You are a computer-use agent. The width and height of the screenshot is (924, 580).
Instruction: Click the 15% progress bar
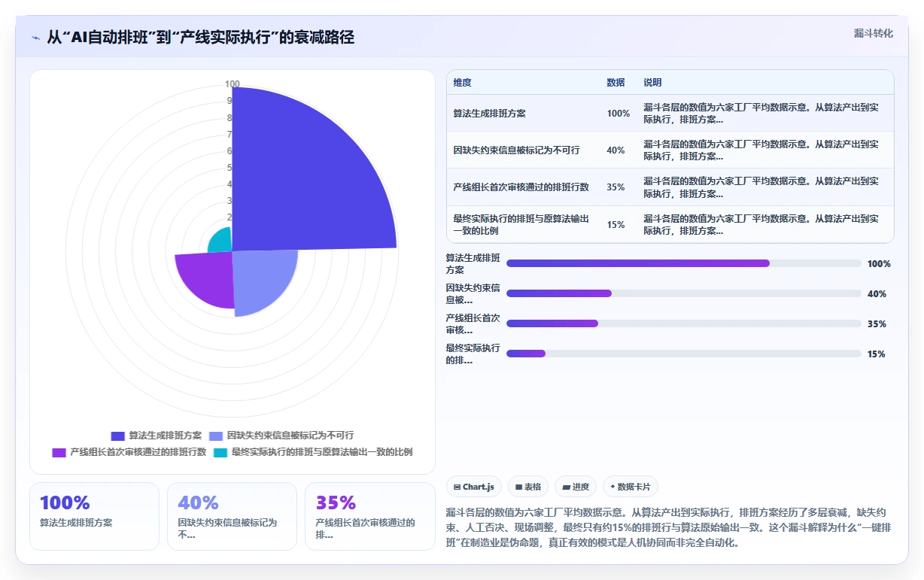click(684, 354)
